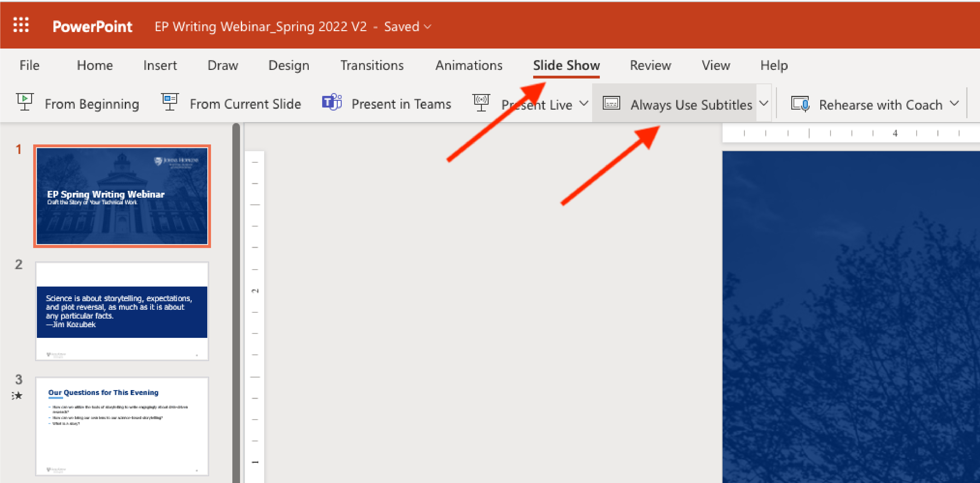980x483 pixels.
Task: Open the Help tab
Action: coord(774,65)
